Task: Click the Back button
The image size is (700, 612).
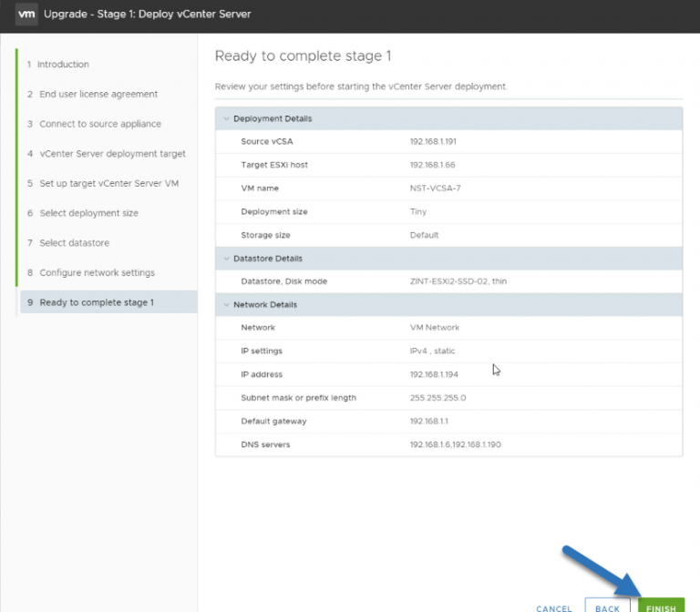Action: click(607, 606)
